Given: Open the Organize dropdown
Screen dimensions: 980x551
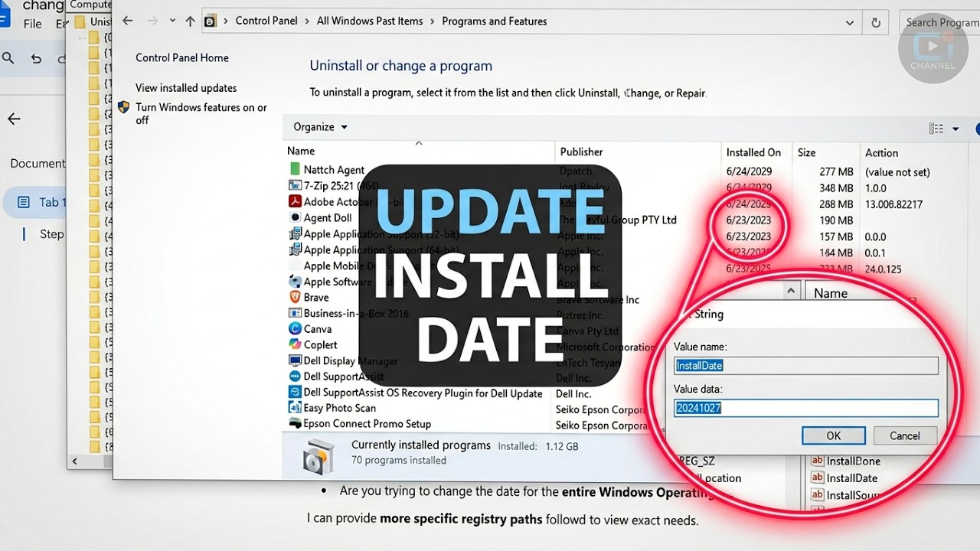Looking at the screenshot, I should tap(320, 127).
